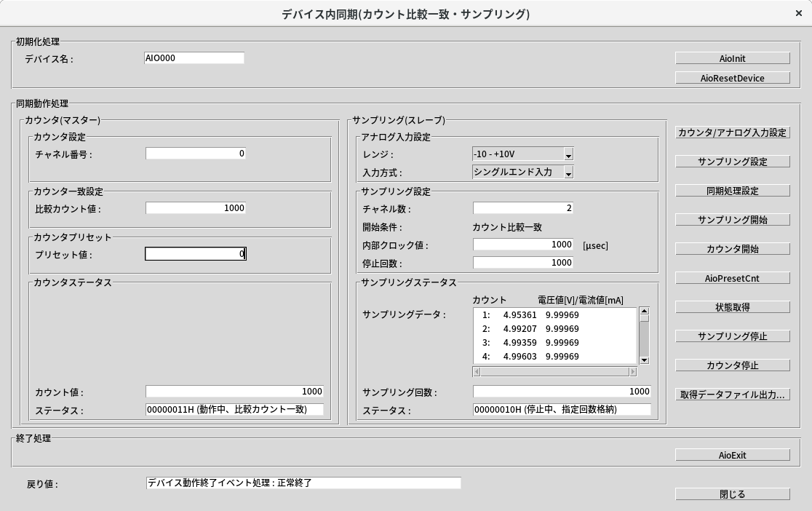The height and width of the screenshot is (511, 812).
Task: Click カウンタ/アナログ入力設定 button
Action: [x=732, y=132]
